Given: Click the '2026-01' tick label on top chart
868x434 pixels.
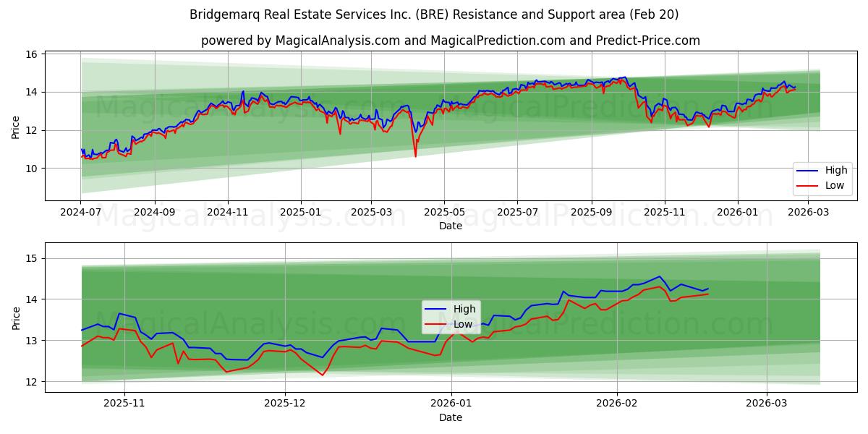Looking at the screenshot, I should [738, 213].
